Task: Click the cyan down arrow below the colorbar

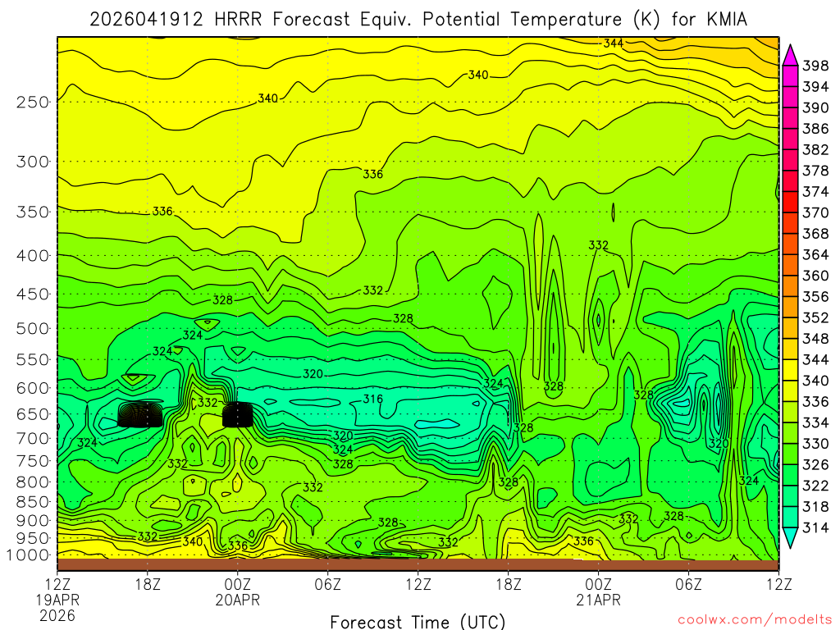Action: click(x=791, y=537)
